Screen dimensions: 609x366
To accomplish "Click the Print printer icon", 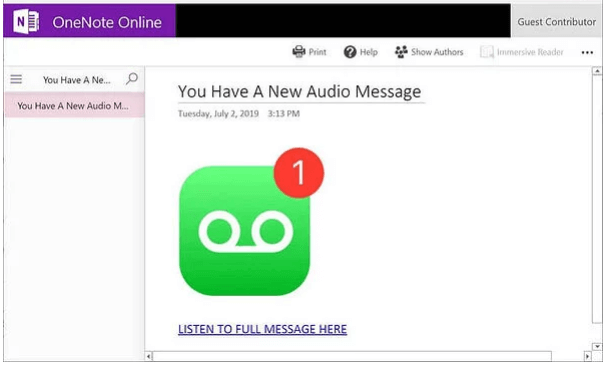I will (x=299, y=52).
